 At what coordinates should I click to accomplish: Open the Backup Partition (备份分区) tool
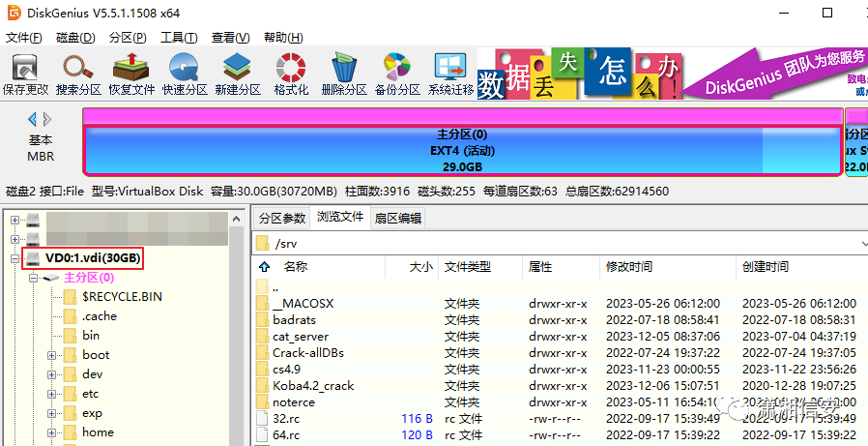[x=397, y=74]
